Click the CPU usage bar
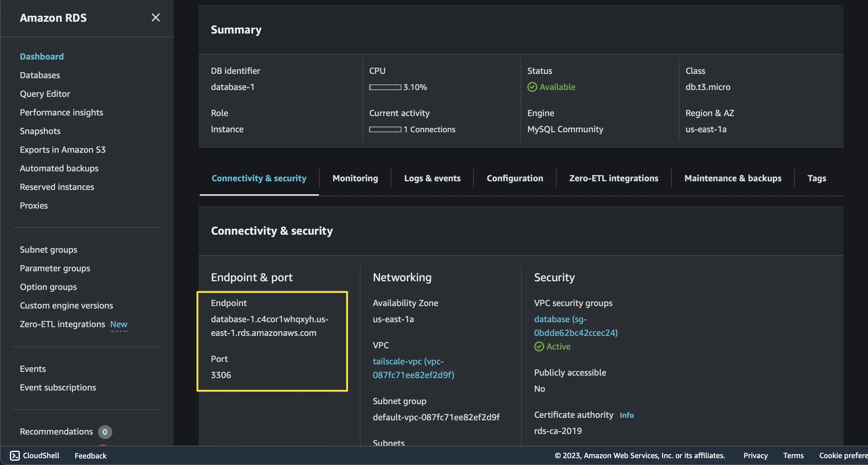The image size is (868, 465). click(385, 87)
